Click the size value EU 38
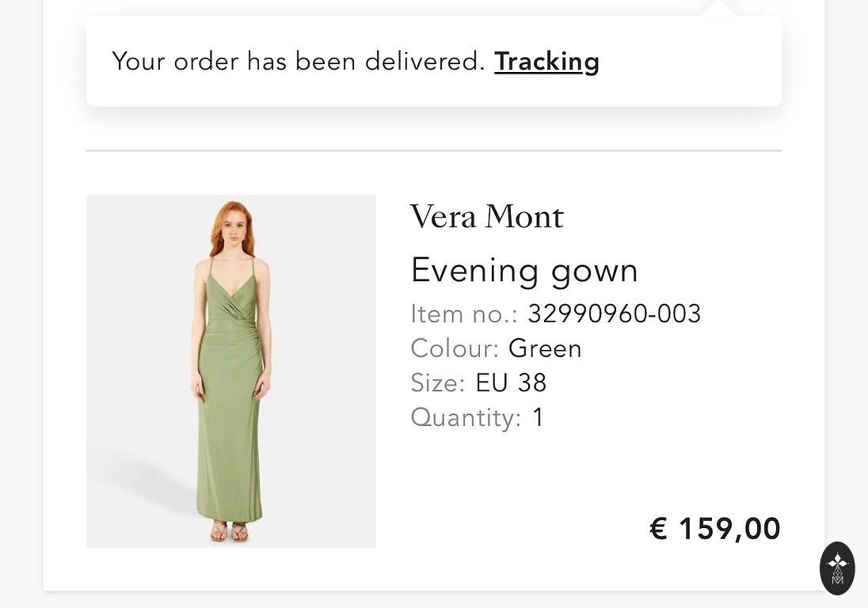 tap(511, 383)
